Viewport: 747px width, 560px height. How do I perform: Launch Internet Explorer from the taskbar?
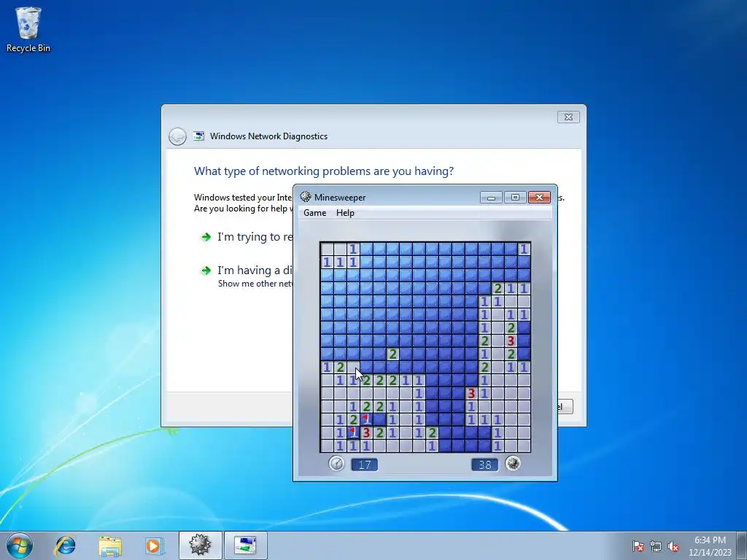tap(65, 545)
